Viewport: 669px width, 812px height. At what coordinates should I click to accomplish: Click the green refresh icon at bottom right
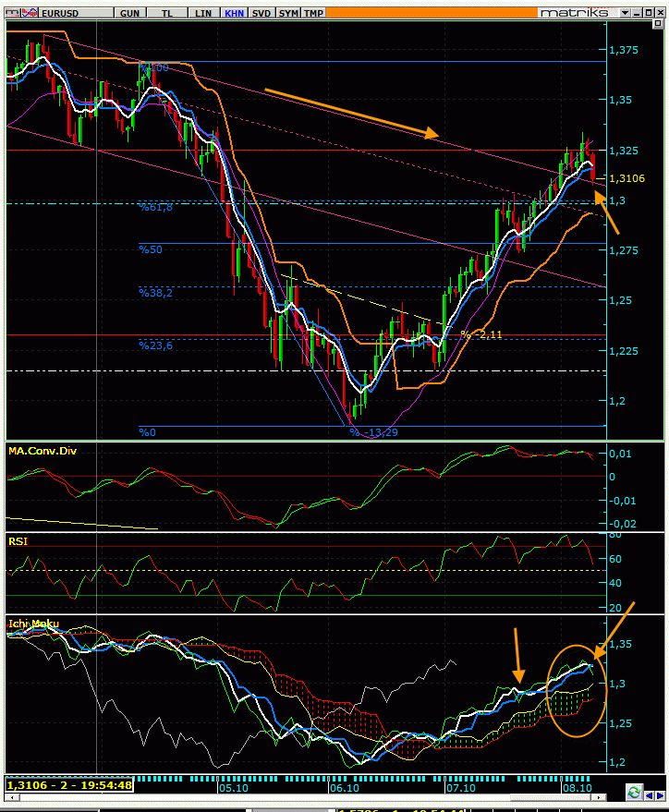(634, 793)
